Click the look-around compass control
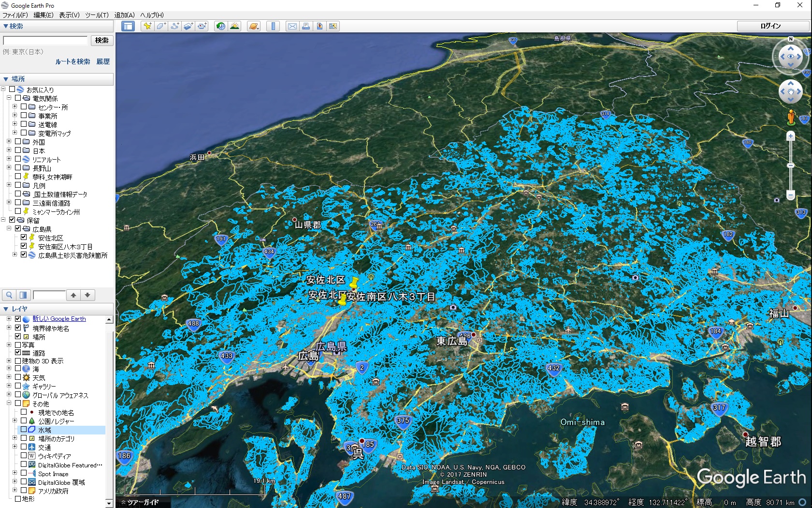This screenshot has height=508, width=812. 791,57
